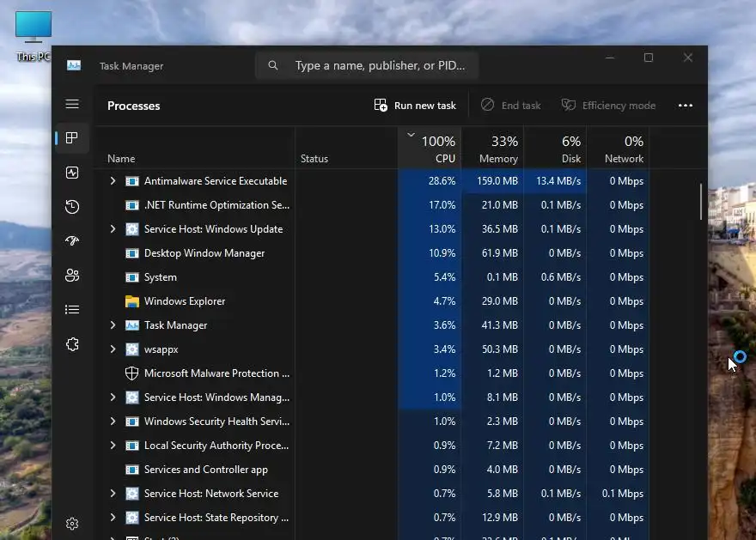Sort by the Disk column header

[555, 149]
